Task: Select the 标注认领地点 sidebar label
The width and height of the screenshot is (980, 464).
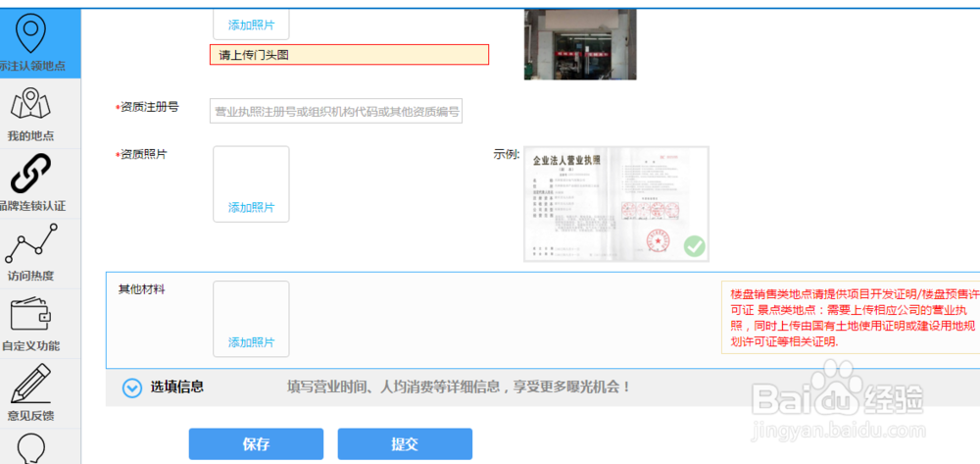Action: [32, 66]
